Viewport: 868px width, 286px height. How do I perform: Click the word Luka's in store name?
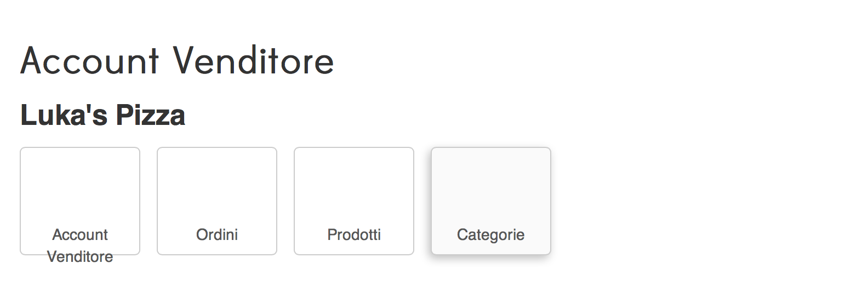coord(64,115)
